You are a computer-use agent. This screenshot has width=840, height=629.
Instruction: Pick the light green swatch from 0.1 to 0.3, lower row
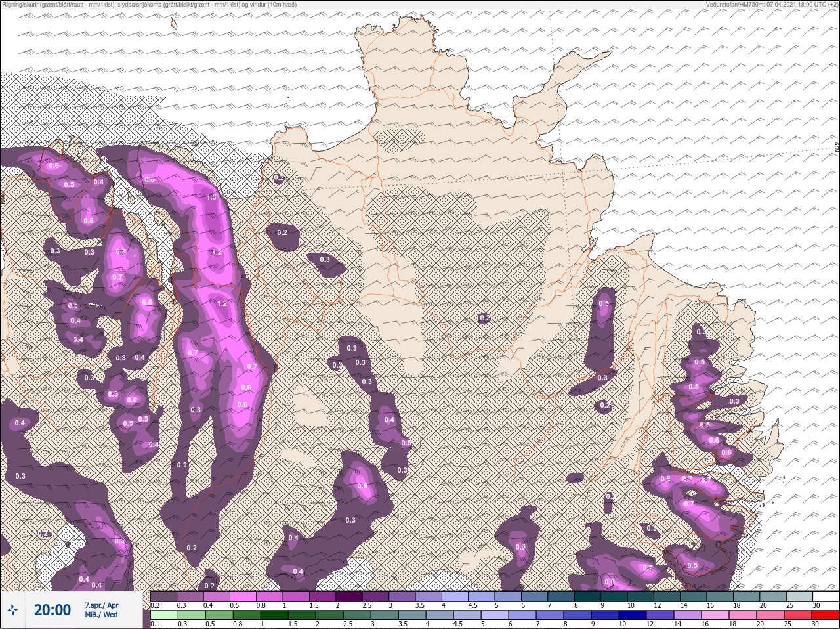[164, 616]
